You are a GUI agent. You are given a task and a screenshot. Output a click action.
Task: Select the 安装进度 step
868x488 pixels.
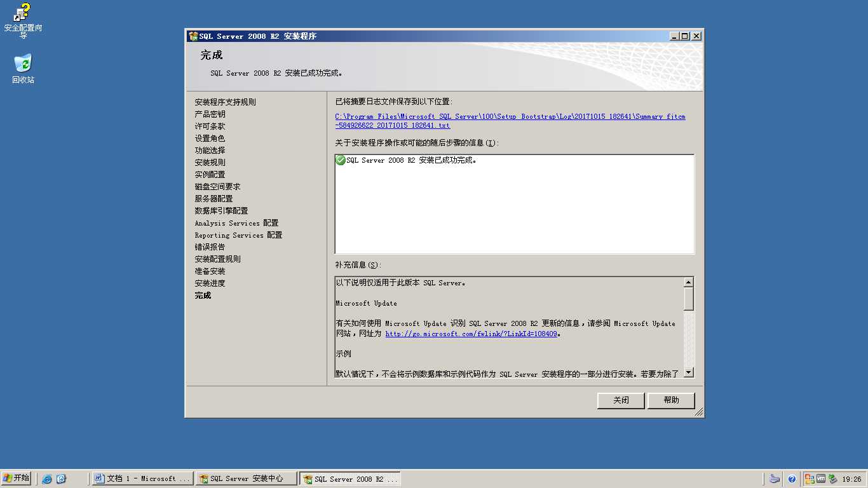click(x=210, y=283)
